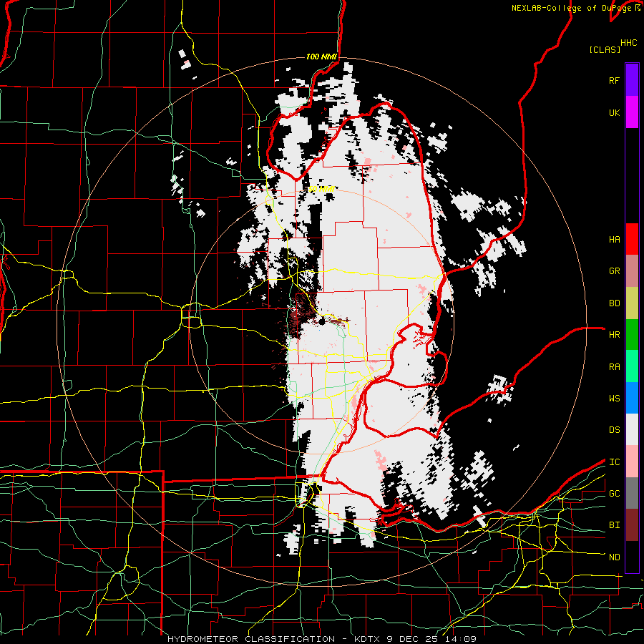Click the 14:09 timestamp
This screenshot has width=644, height=644.
click(460, 639)
